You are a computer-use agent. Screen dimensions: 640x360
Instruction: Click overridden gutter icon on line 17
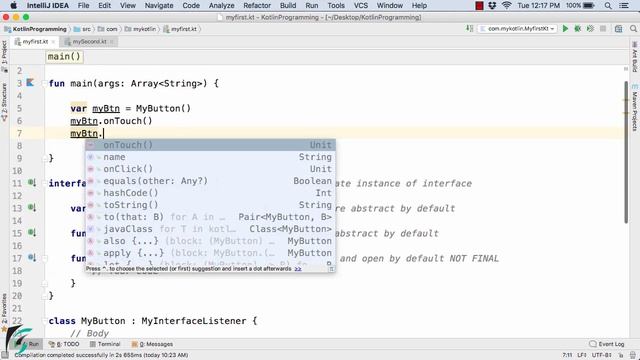(32, 258)
